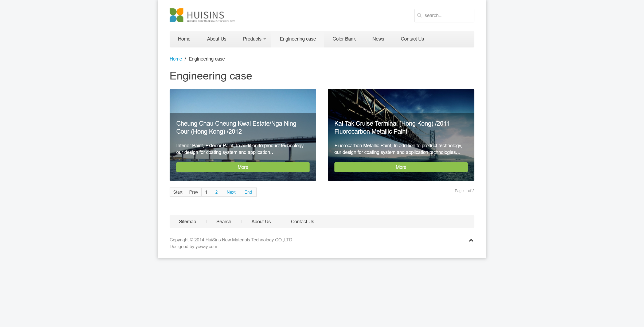Screen dimensions: 644x327
Task: Open footer Contact Us link
Action: tap(302, 222)
